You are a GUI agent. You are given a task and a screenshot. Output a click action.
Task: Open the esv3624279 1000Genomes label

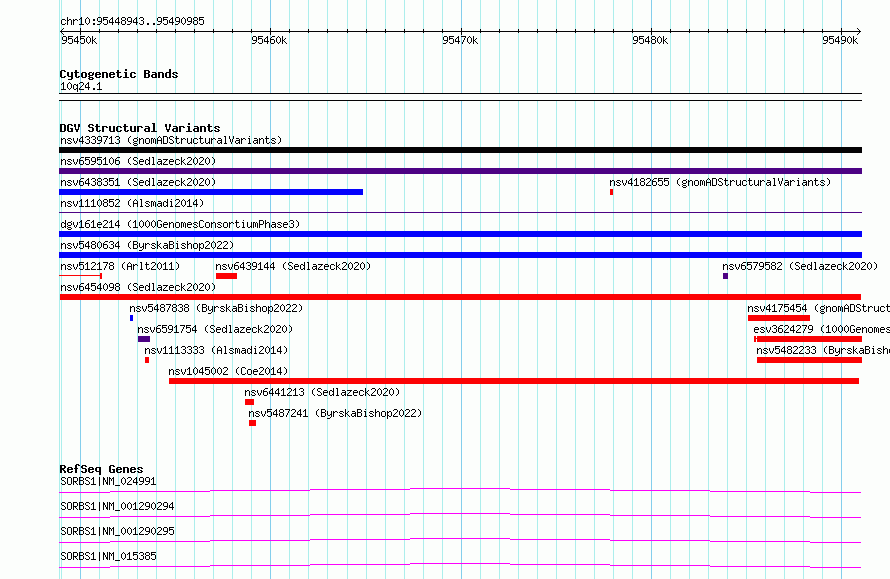[821, 329]
